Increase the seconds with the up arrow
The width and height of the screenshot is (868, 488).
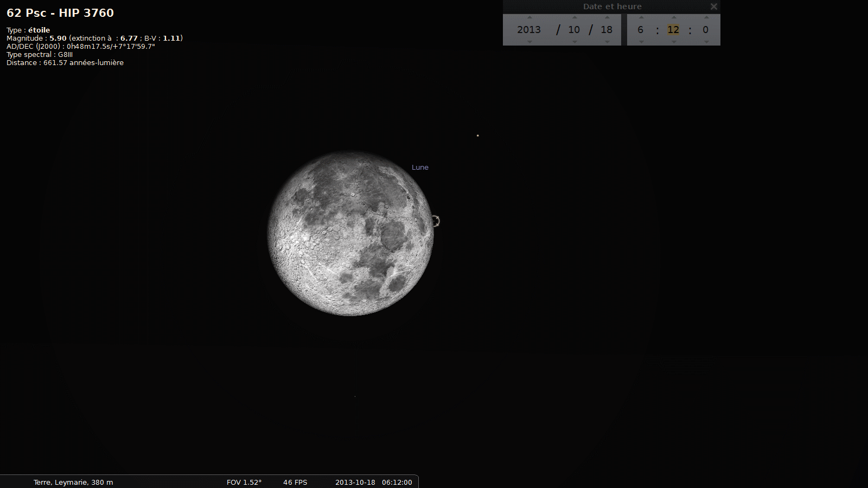coord(706,17)
